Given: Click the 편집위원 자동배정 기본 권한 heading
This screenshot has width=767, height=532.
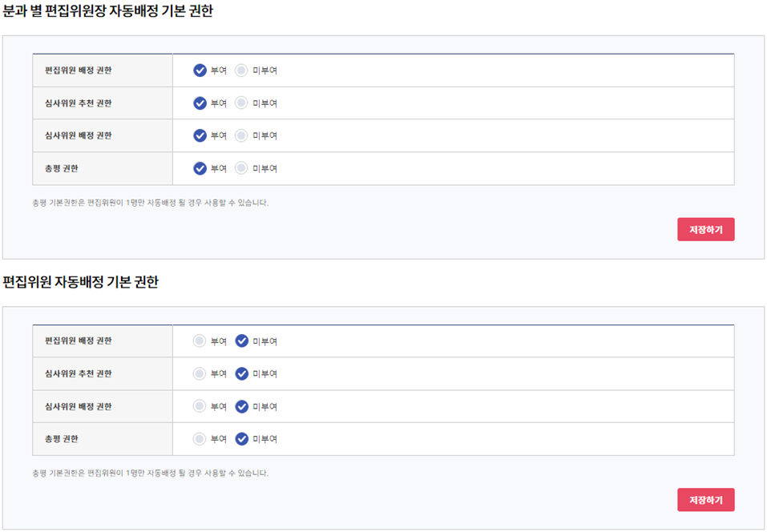Looking at the screenshot, I should click(81, 283).
